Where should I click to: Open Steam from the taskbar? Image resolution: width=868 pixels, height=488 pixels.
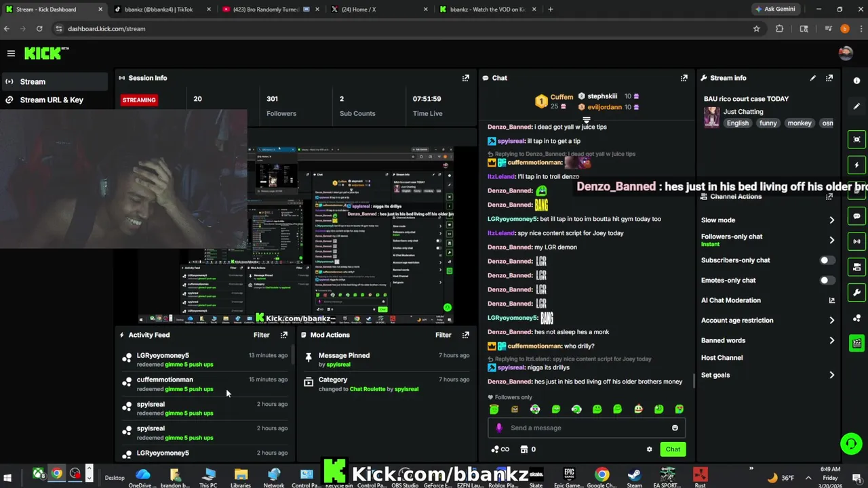coord(634,477)
